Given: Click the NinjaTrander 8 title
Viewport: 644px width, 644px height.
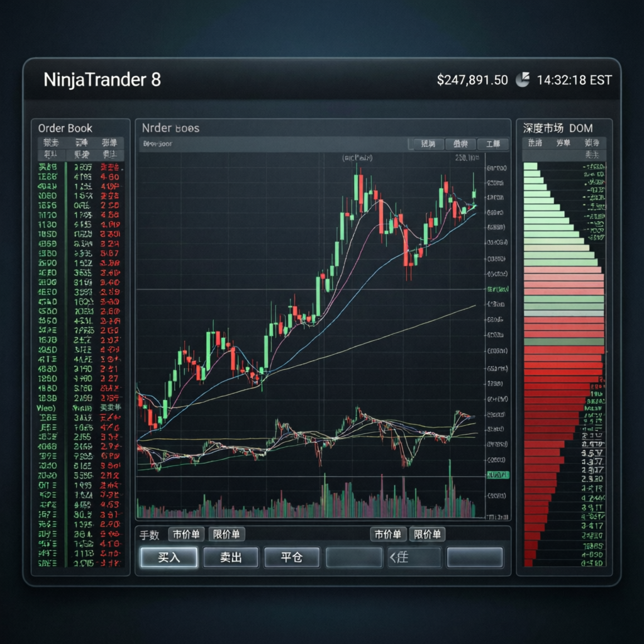Looking at the screenshot, I should coord(102,80).
